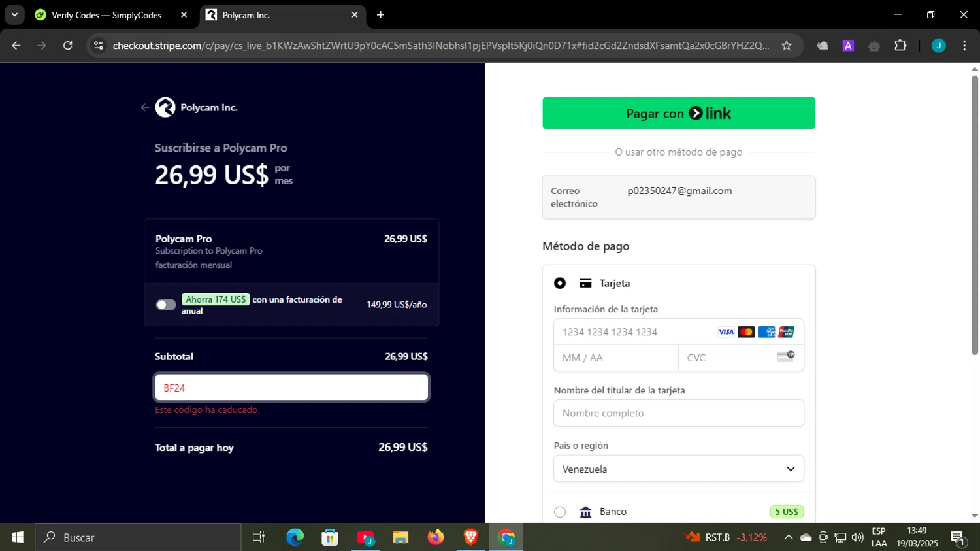Click the purple A extension icon
980x551 pixels.
pyautogui.click(x=848, y=46)
